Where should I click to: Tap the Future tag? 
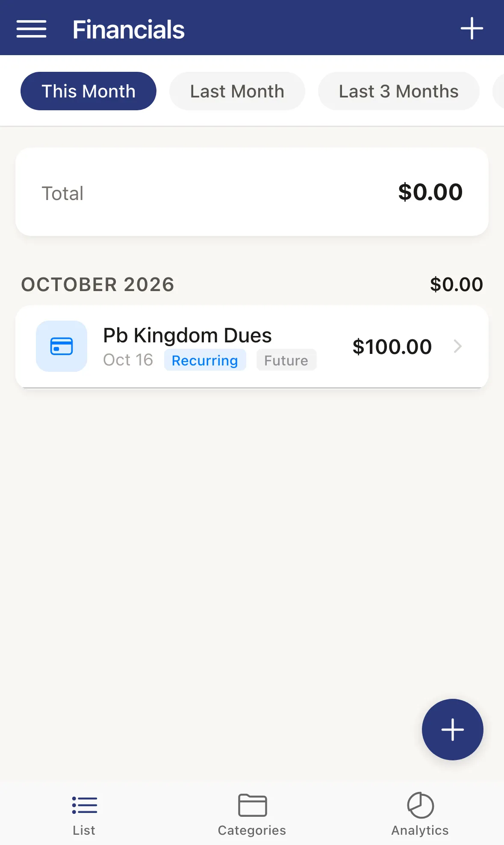(x=286, y=360)
